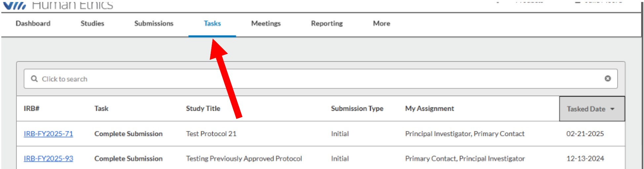
Task: Click the magnifier search icon
Action: 34,79
